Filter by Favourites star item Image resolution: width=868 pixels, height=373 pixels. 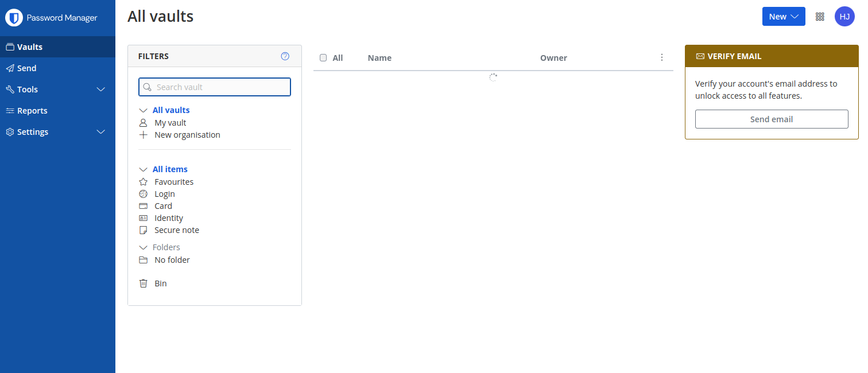coord(173,182)
